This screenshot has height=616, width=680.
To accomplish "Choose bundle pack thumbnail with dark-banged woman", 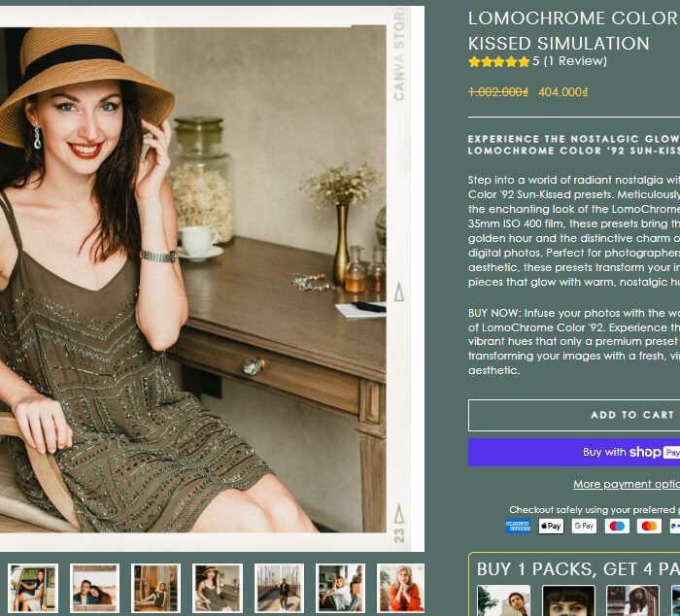I will click(x=568, y=600).
